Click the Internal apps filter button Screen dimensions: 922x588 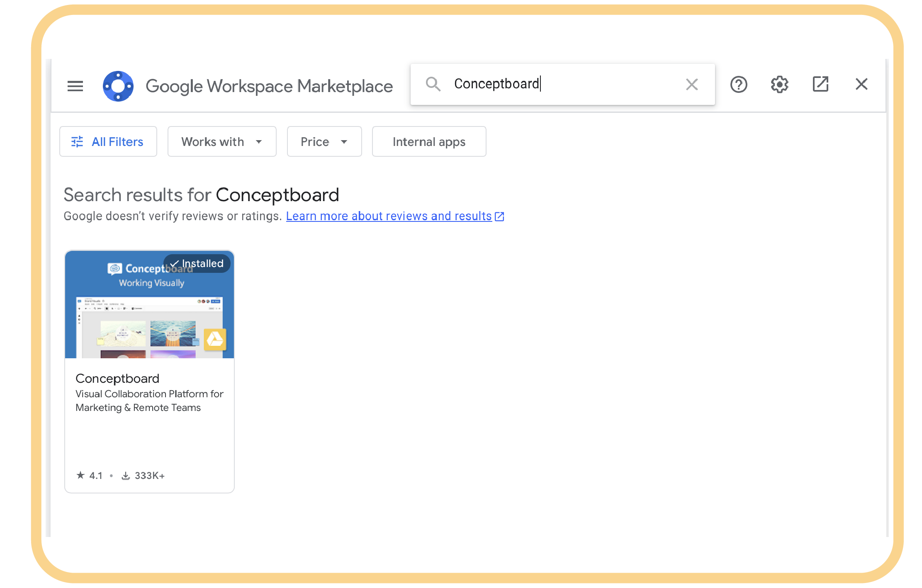(429, 142)
